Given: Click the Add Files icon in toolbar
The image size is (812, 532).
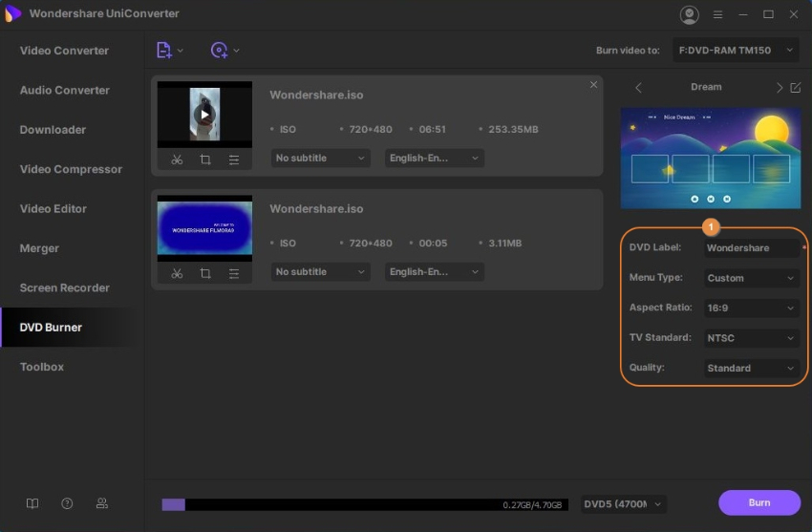Looking at the screenshot, I should point(164,51).
